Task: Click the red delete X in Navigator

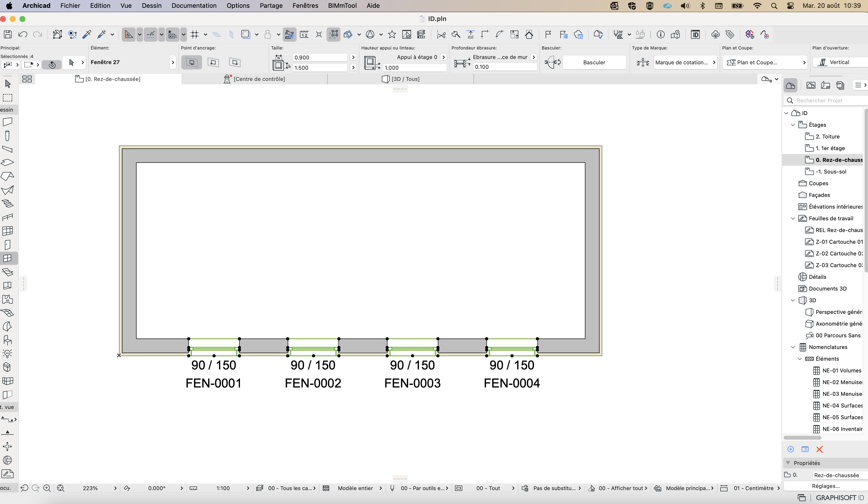Action: [819, 449]
